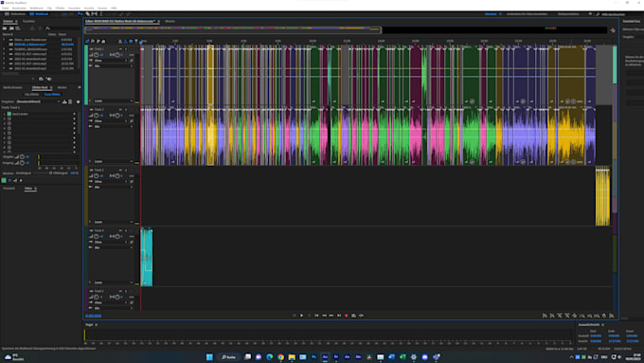
Task: Mark effects preset as favorite star
Action: (x=78, y=101)
